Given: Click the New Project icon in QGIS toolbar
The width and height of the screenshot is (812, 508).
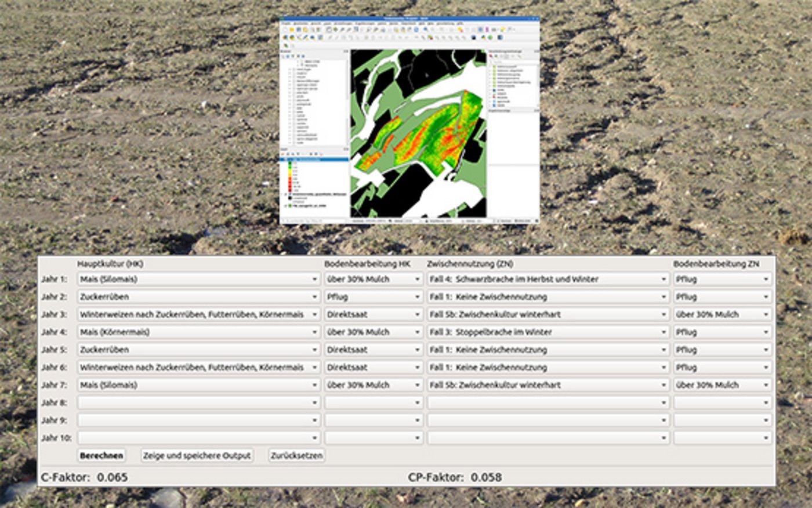Looking at the screenshot, I should click(x=285, y=30).
